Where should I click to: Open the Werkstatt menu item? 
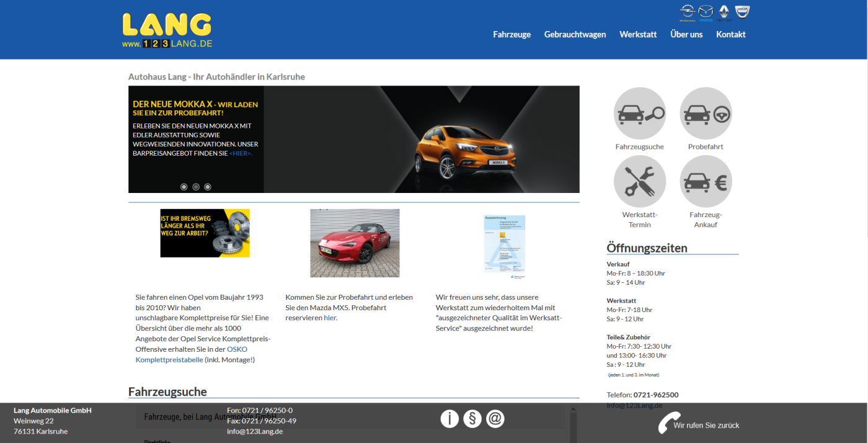[x=638, y=34]
